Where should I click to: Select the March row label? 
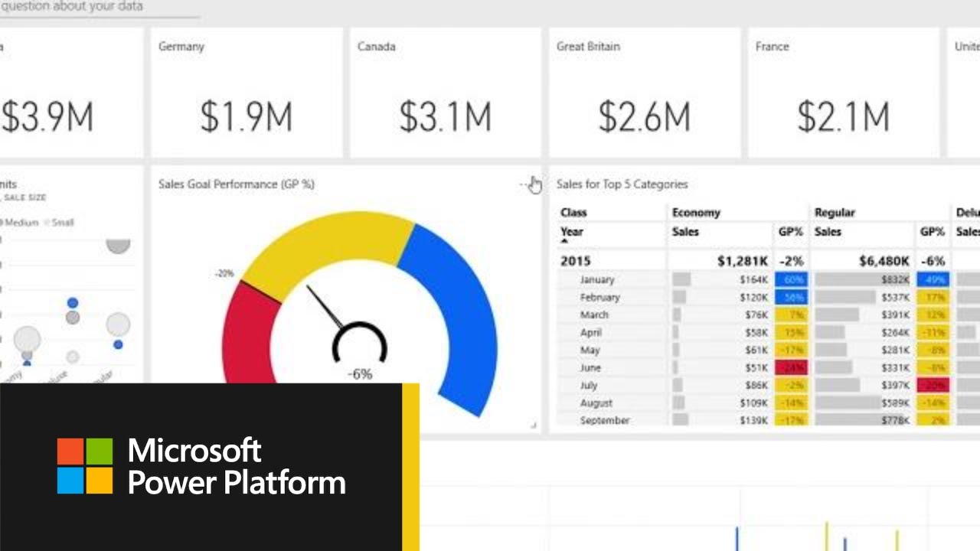coord(594,315)
